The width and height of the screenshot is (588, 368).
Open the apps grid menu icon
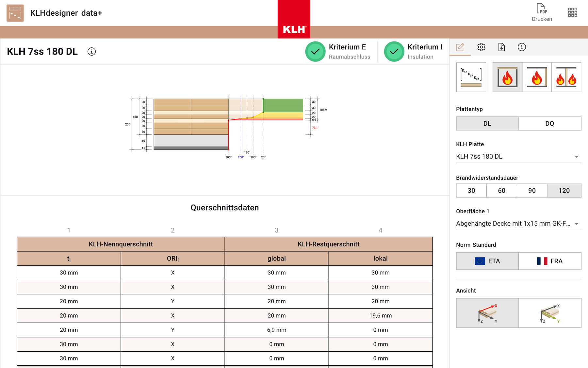[x=572, y=12]
